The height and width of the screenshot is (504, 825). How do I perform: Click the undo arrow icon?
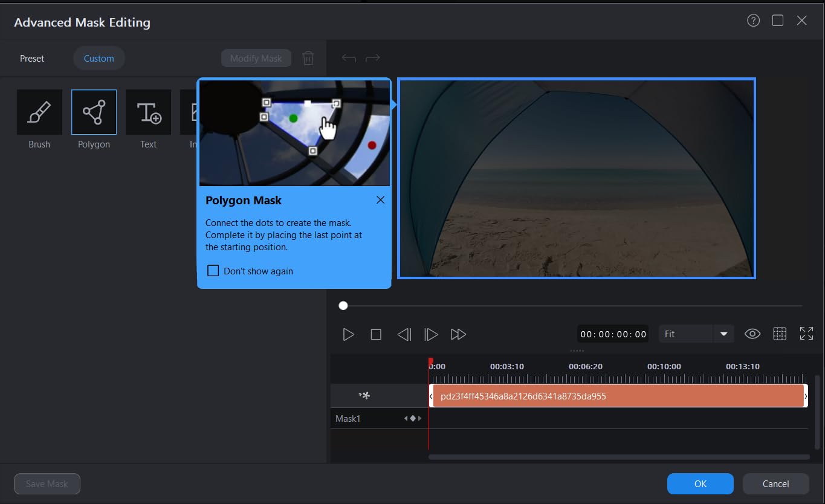pyautogui.click(x=349, y=58)
